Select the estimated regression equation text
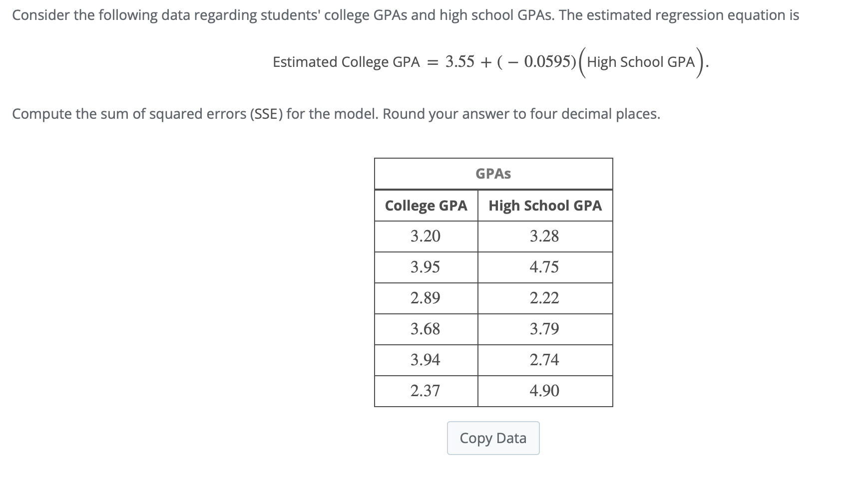 [489, 62]
